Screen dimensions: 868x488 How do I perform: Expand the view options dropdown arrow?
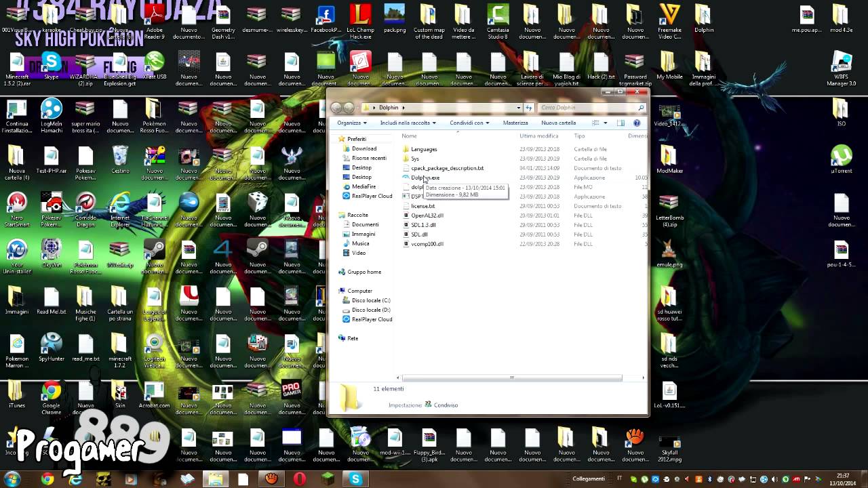click(x=605, y=123)
